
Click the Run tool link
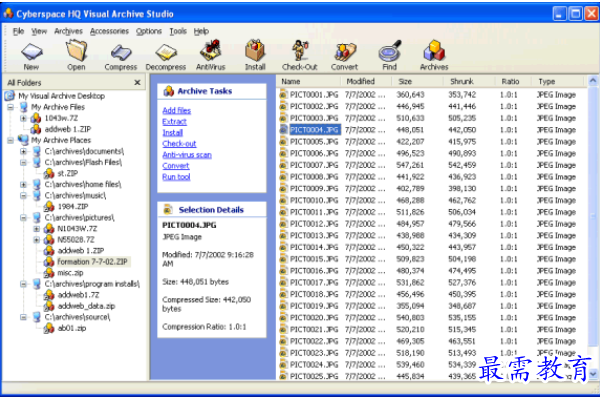(176, 177)
